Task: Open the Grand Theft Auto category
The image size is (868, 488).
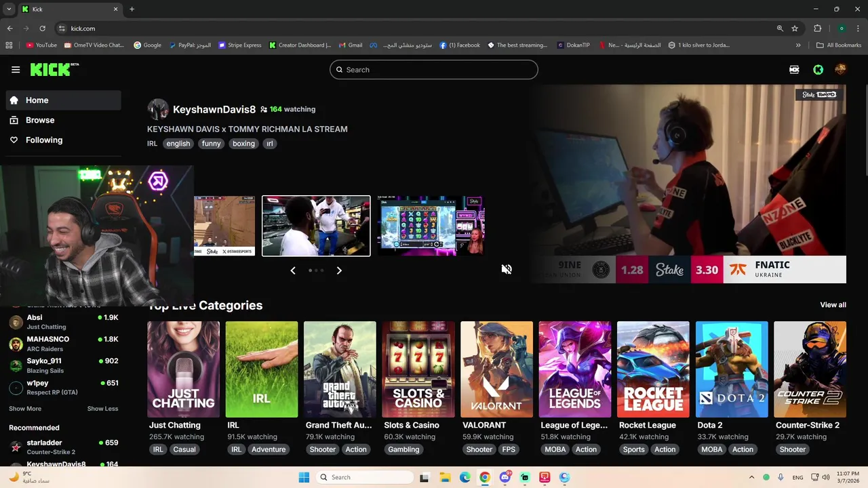Action: coord(340,369)
